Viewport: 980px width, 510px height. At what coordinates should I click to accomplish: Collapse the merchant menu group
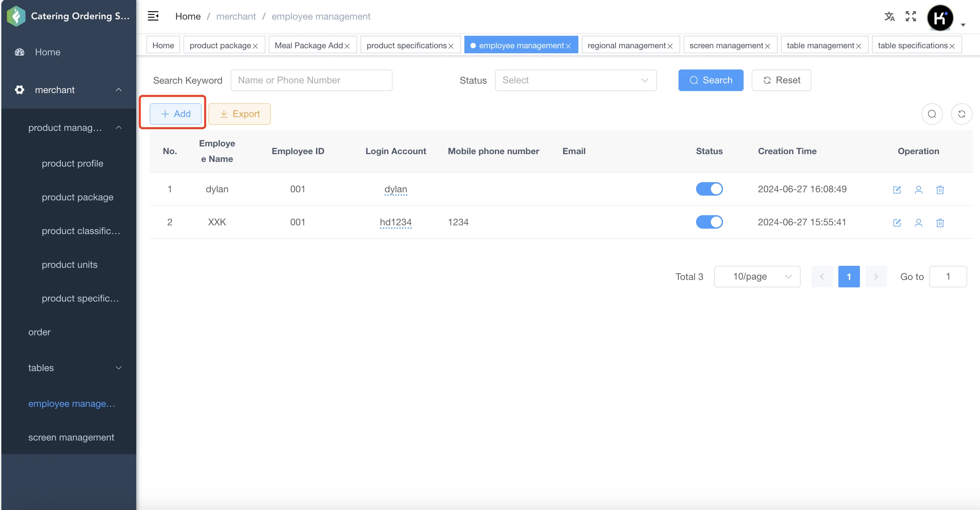click(x=68, y=90)
